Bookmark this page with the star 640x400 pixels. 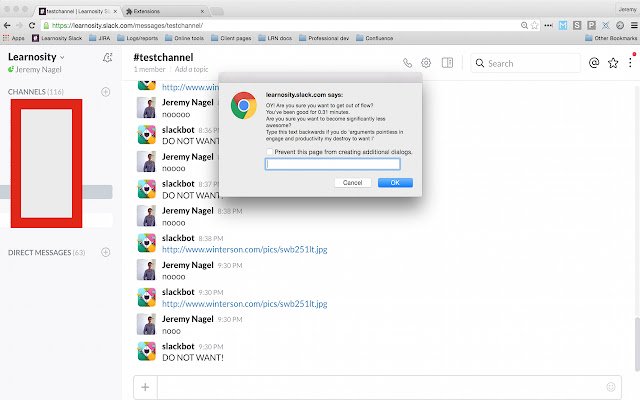(535, 25)
